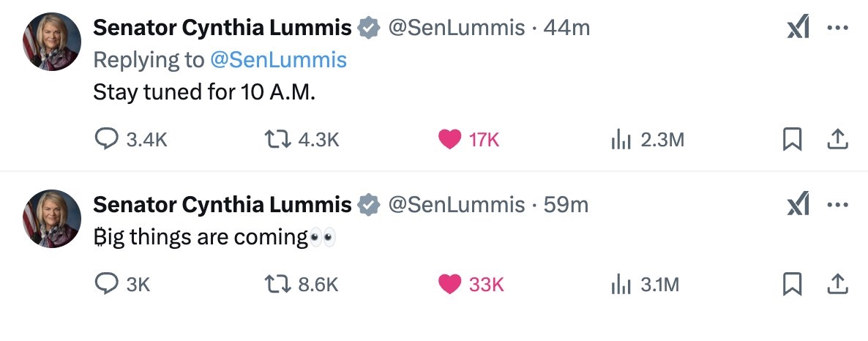Viewport: 868px width, 341px height.
Task: Open the 59m timestamp of second tweet
Action: [x=566, y=205]
